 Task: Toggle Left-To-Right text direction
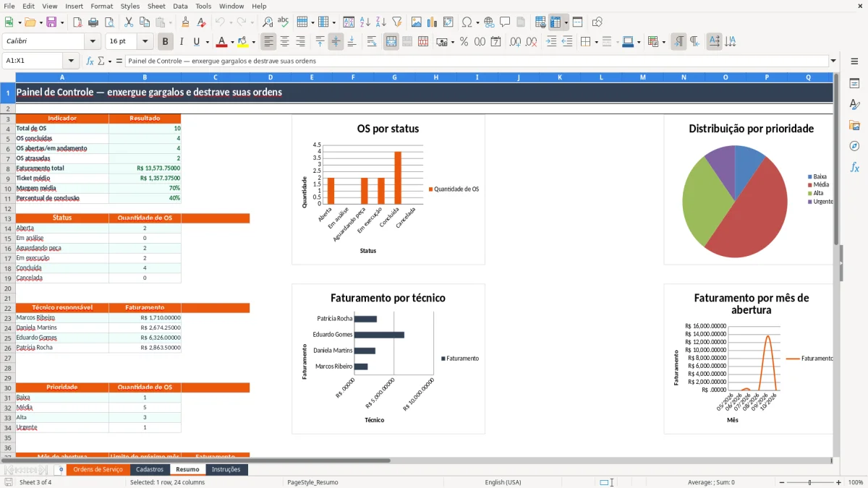[x=678, y=42]
